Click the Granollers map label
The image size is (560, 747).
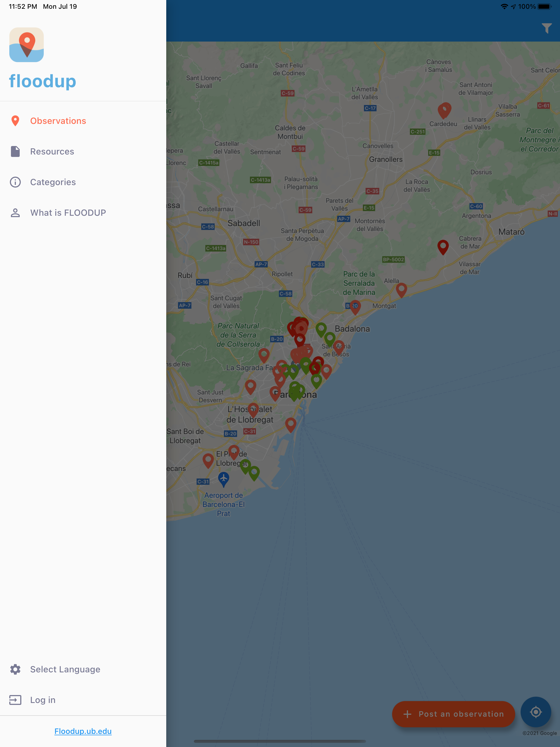tap(386, 159)
